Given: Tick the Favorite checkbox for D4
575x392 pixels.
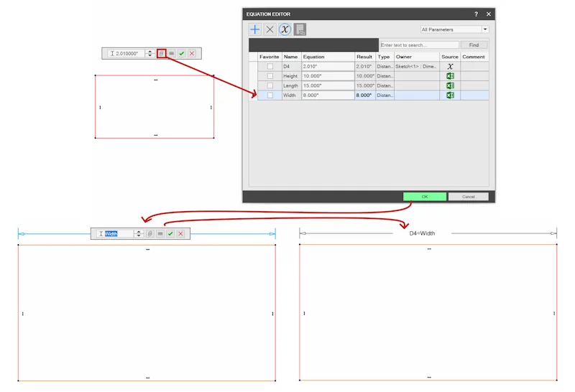Looking at the screenshot, I should tap(270, 66).
